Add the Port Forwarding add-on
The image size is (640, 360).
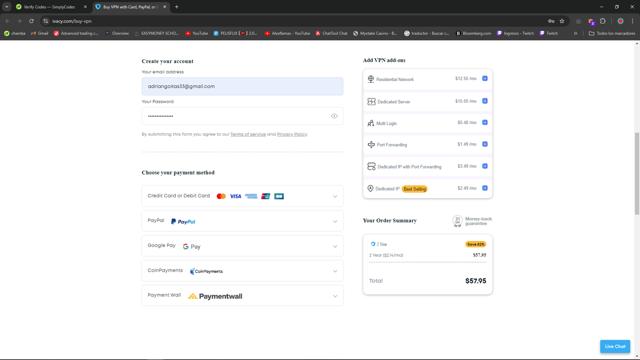[x=484, y=144]
